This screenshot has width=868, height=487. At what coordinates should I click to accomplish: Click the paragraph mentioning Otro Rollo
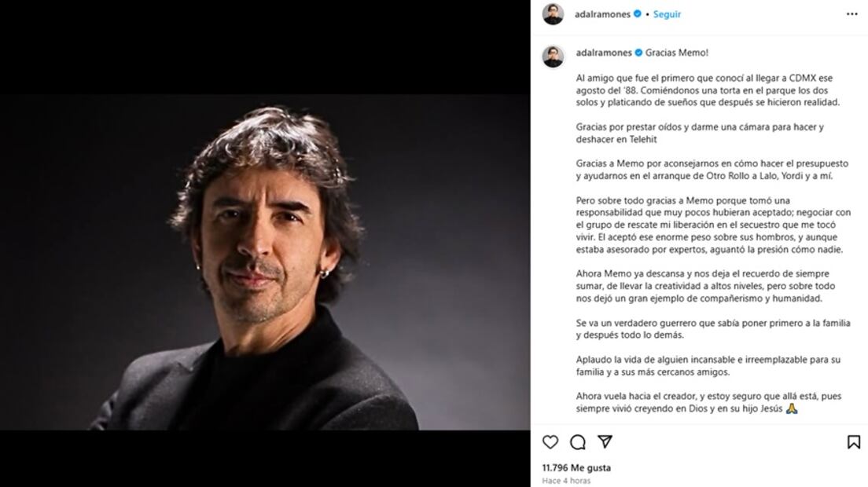pos(712,170)
